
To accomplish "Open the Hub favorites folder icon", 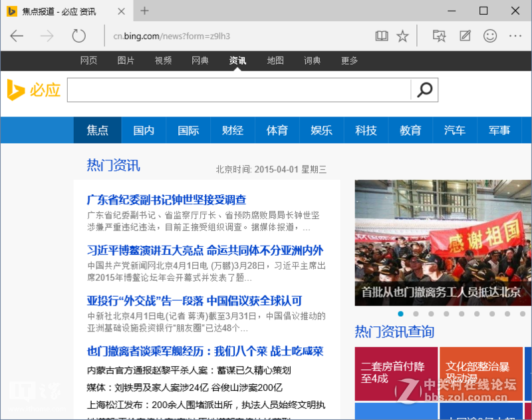I will (x=439, y=36).
